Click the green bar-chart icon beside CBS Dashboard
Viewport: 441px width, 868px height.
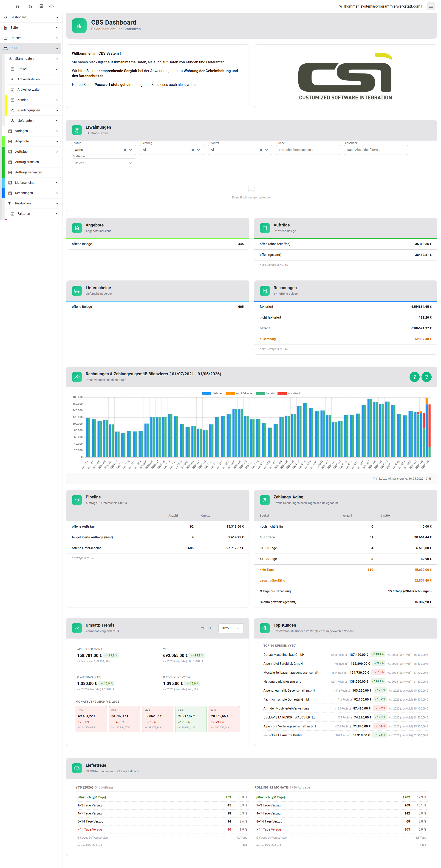click(x=79, y=25)
